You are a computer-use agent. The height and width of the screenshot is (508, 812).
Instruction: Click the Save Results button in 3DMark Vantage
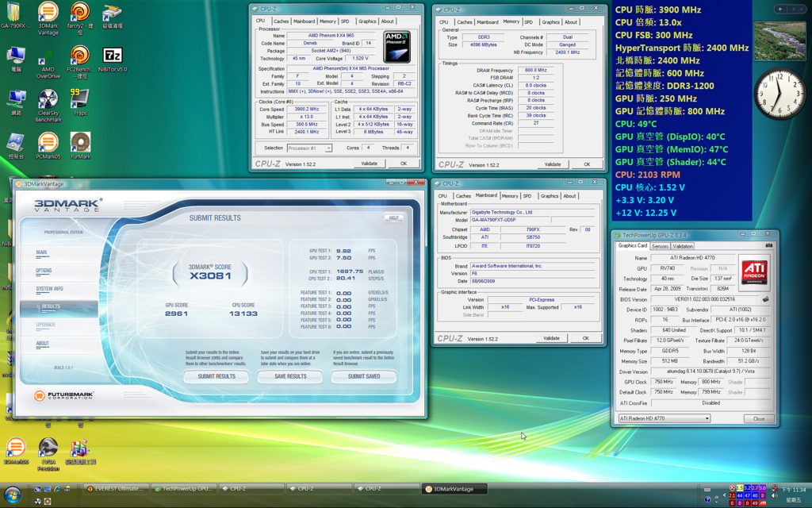tap(290, 376)
